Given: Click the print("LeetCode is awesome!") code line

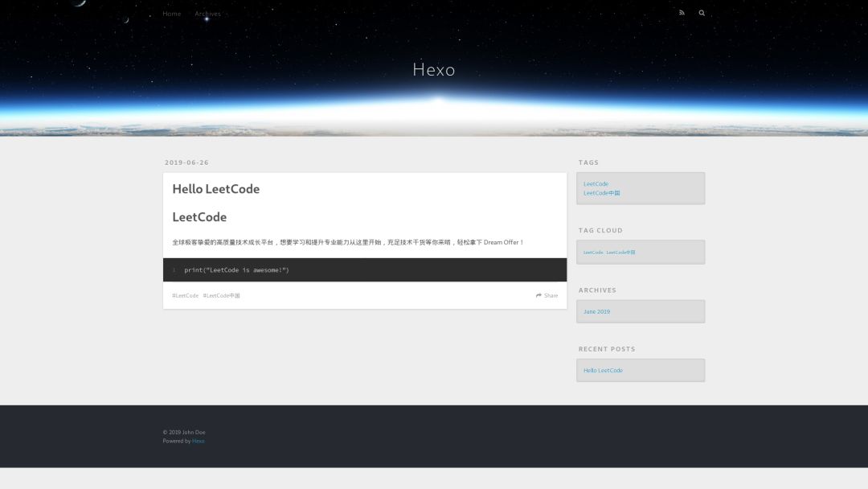Looking at the screenshot, I should point(236,270).
